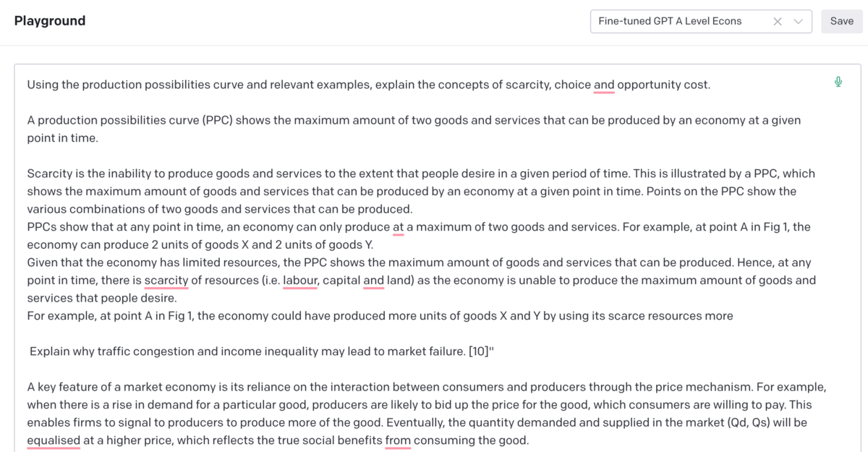Expand the model selector chevron arrow
Viewport: 868px width, 452px height.
coord(799,22)
